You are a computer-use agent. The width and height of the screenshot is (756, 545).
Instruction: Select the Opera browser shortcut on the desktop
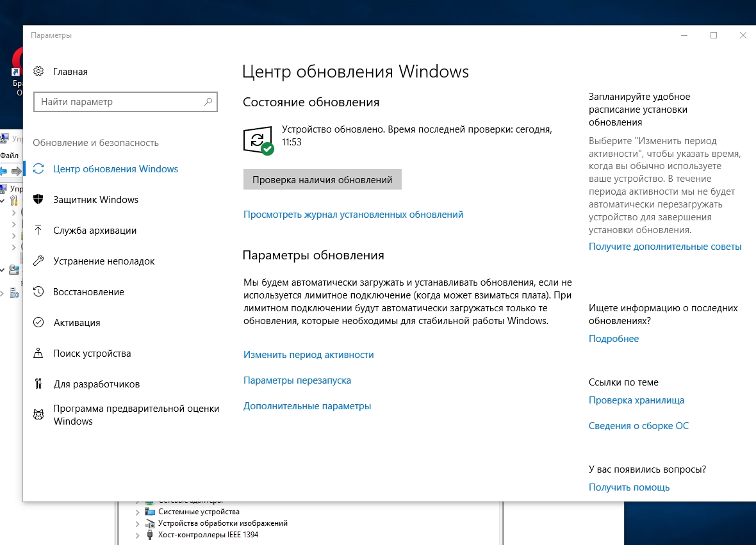(17, 70)
